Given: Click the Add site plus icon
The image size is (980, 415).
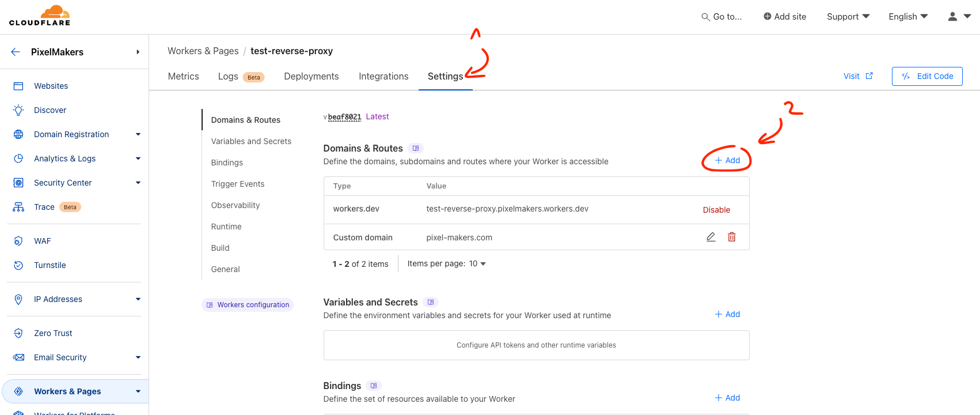Looking at the screenshot, I should pyautogui.click(x=768, y=16).
